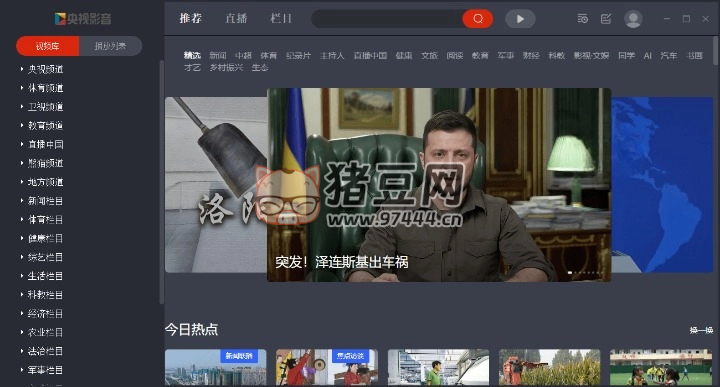Switch to the 视频库 sidebar tab
Screen dimensions: 720x387
pyautogui.click(x=48, y=46)
